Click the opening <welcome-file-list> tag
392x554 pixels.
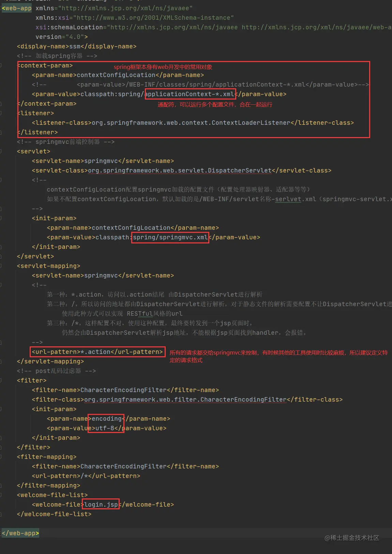point(52,495)
